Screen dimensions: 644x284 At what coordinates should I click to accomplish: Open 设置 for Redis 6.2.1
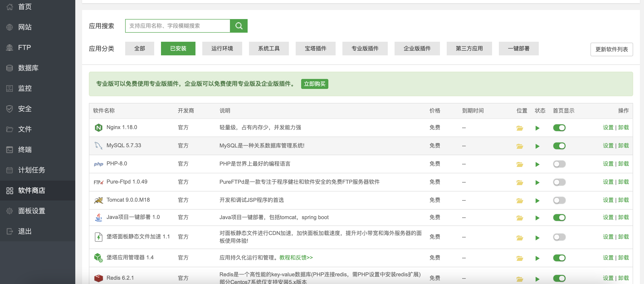pyautogui.click(x=608, y=278)
